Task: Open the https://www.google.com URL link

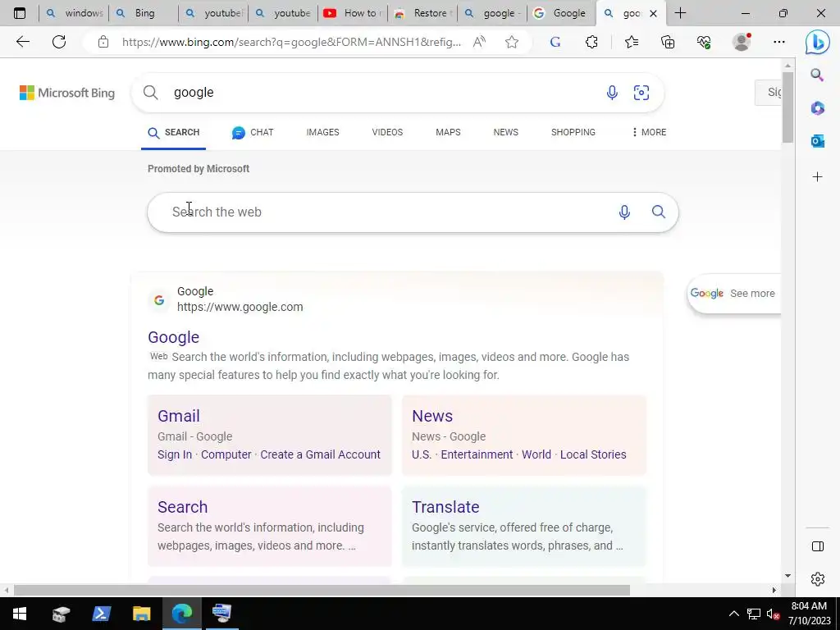Action: [x=240, y=307]
